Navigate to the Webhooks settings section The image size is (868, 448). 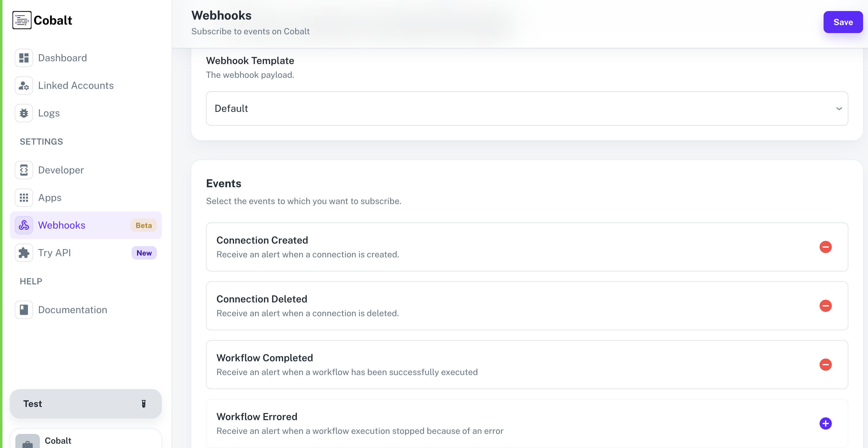coord(62,225)
